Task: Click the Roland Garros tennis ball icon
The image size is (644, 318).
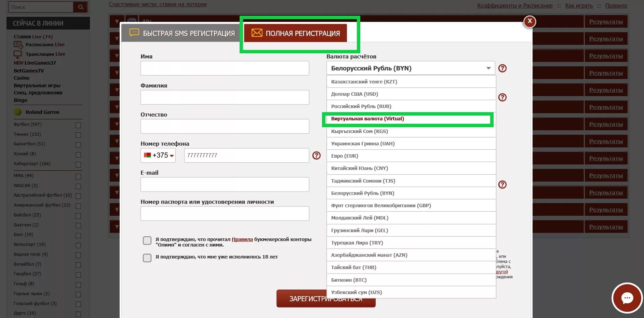Action: click(x=18, y=112)
